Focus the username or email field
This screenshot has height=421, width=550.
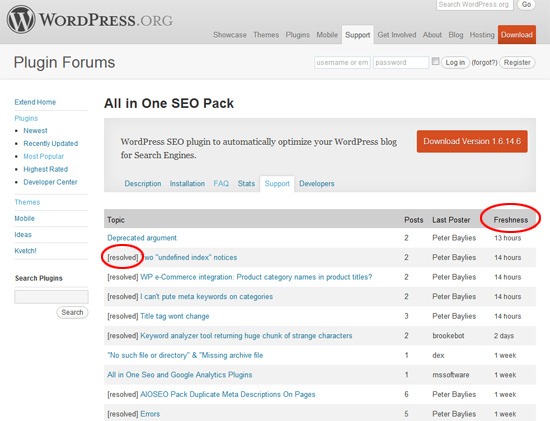click(342, 62)
